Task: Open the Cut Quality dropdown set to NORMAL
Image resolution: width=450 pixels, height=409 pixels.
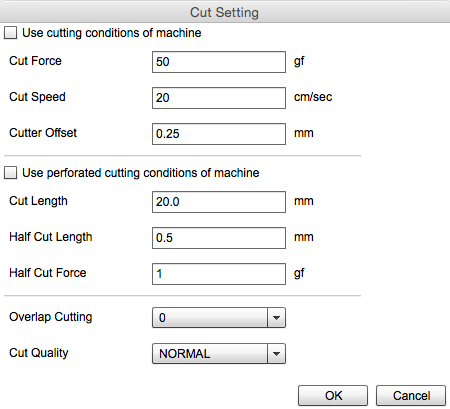Action: pyautogui.click(x=219, y=354)
